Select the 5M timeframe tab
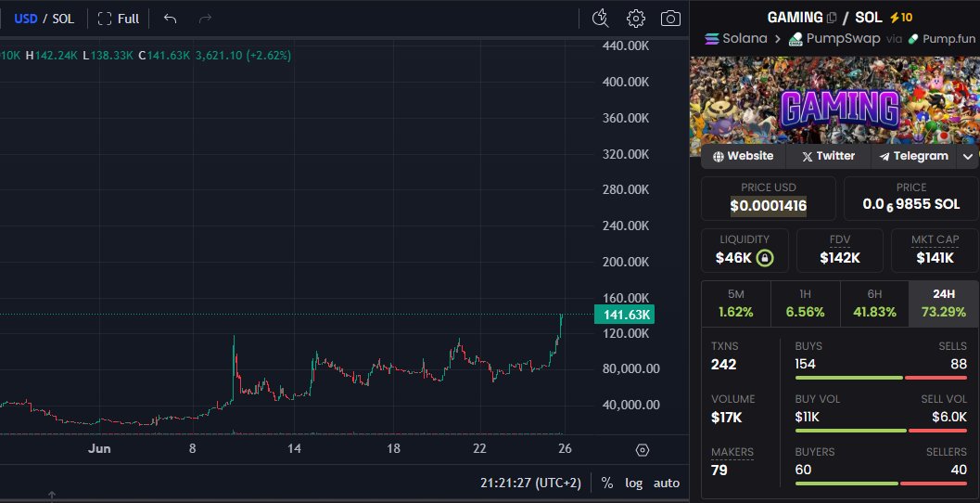 click(735, 303)
